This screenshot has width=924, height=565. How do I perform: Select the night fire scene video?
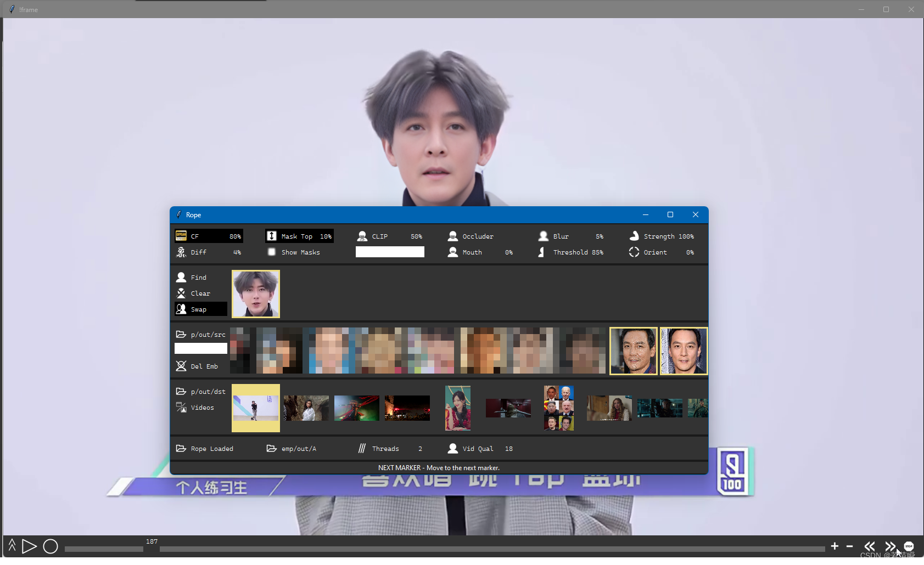(x=407, y=408)
